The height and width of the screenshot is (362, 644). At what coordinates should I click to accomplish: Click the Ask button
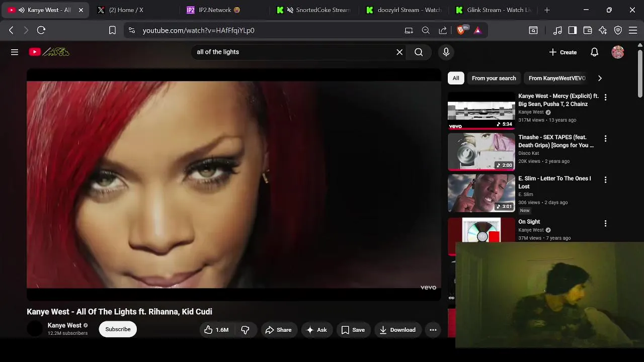pos(316,330)
